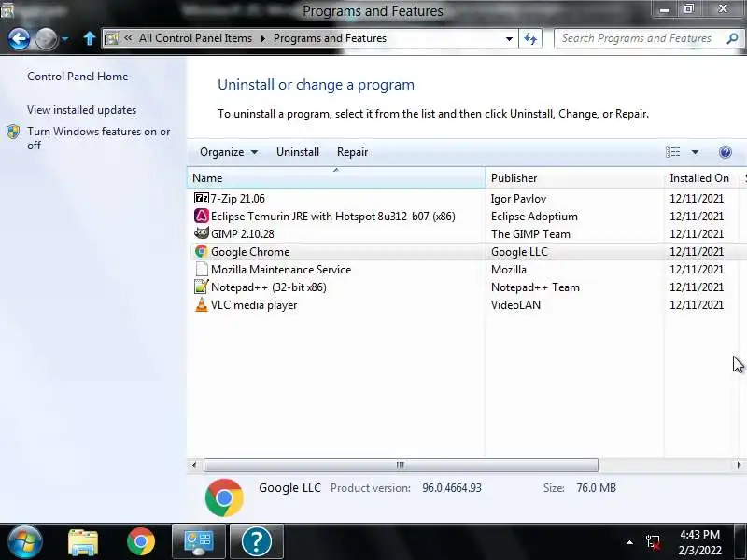This screenshot has height=560, width=747.
Task: Click the network status tray icon
Action: click(653, 542)
